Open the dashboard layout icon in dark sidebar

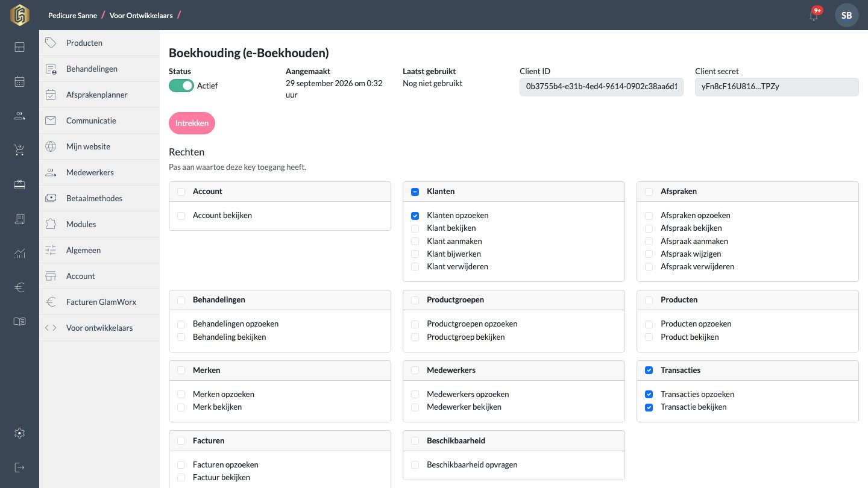click(19, 47)
